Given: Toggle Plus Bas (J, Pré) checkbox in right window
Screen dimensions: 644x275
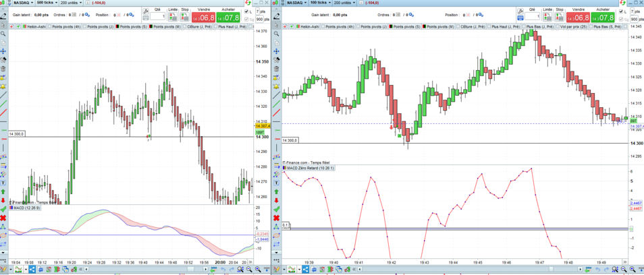Looking at the screenshot, I should pyautogui.click(x=525, y=27).
